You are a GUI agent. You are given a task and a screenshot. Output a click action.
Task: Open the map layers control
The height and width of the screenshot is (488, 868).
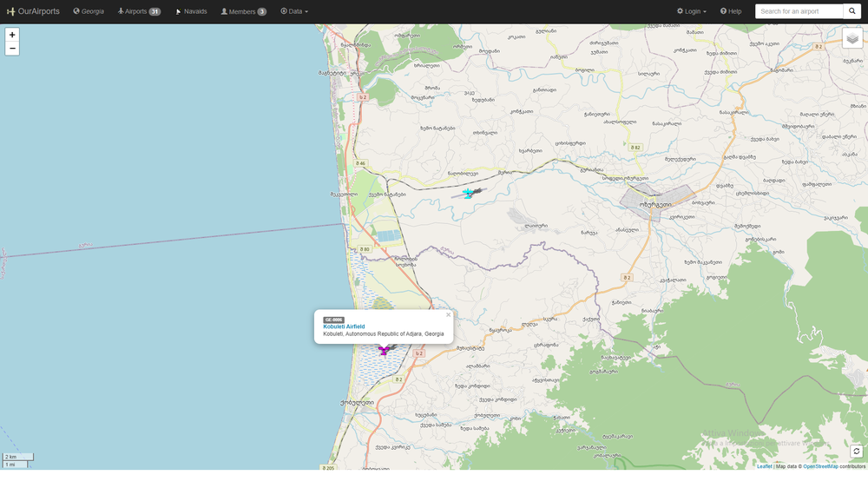point(852,38)
